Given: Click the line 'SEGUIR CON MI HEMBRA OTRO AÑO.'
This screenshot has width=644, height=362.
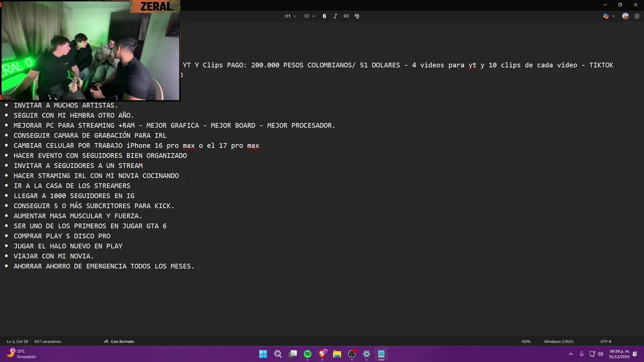Looking at the screenshot, I should pos(74,115).
